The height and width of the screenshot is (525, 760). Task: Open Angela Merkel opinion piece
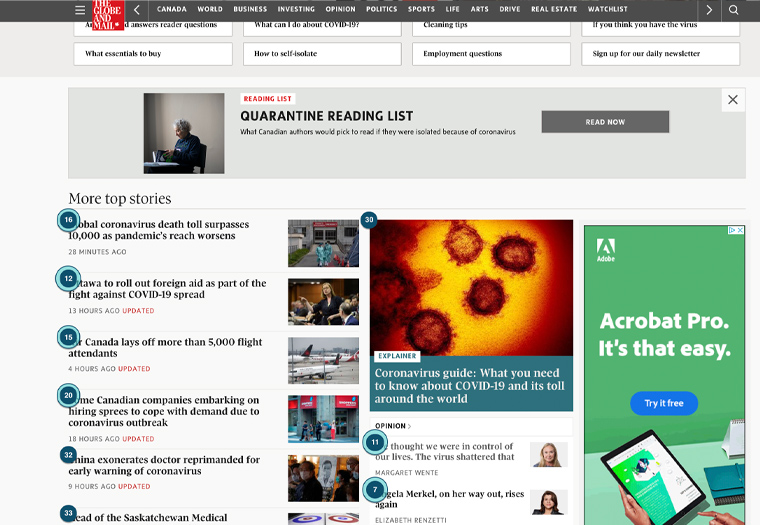pos(449,499)
